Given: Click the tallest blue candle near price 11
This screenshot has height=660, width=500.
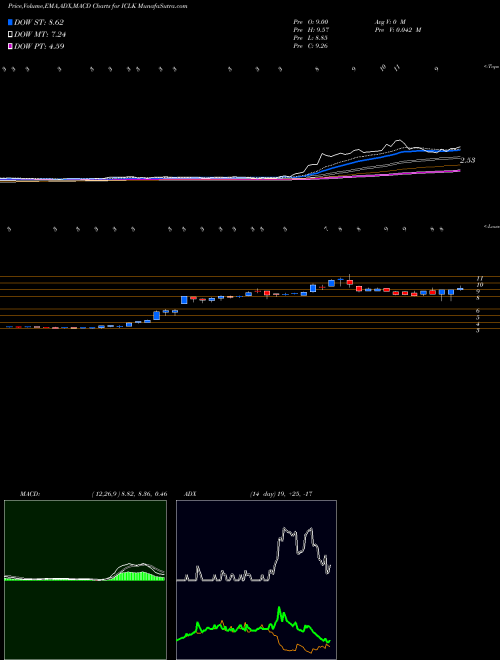Looking at the screenshot, I should (x=332, y=283).
